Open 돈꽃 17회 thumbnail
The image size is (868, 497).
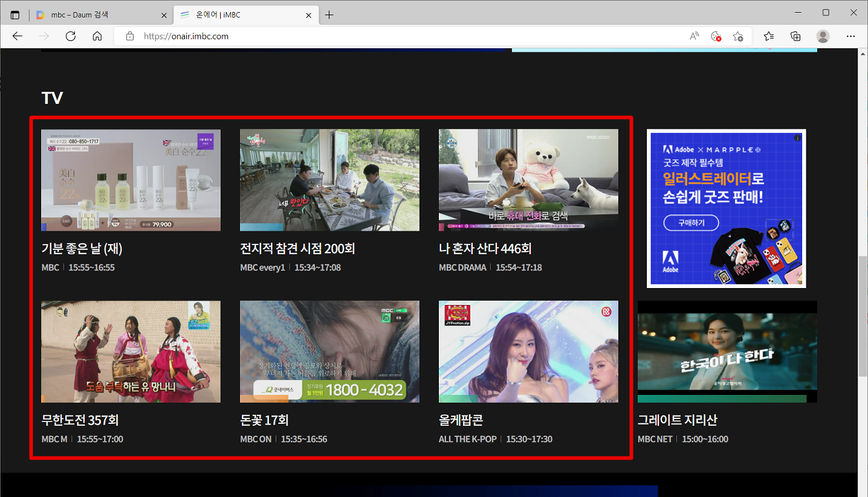pyautogui.click(x=329, y=351)
